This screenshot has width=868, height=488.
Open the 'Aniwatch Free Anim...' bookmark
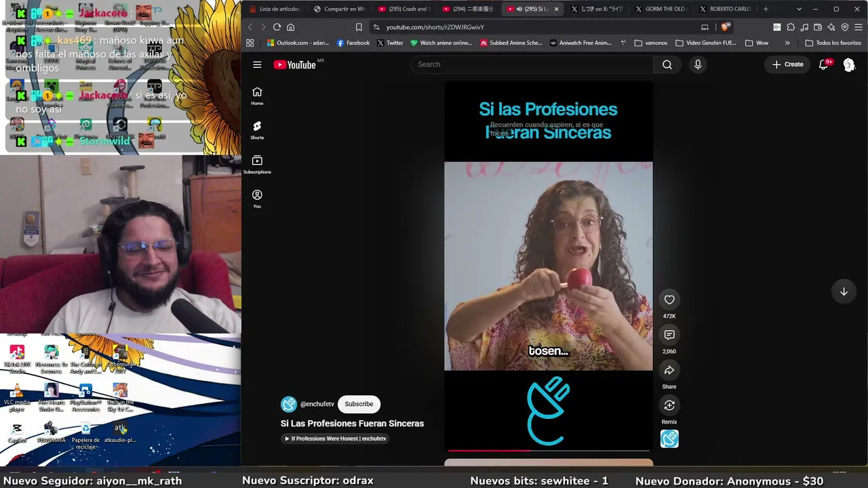click(x=580, y=43)
